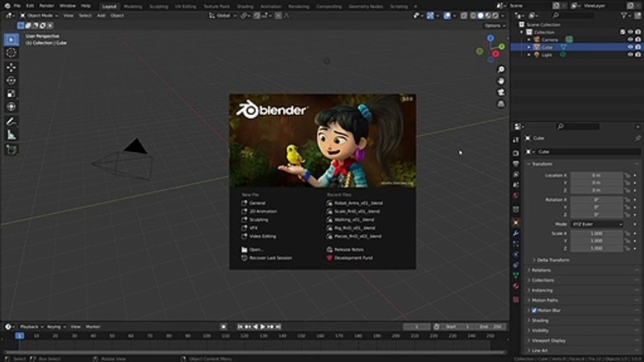The width and height of the screenshot is (644, 362).
Task: Open the Object Mode dropdown
Action: point(39,16)
